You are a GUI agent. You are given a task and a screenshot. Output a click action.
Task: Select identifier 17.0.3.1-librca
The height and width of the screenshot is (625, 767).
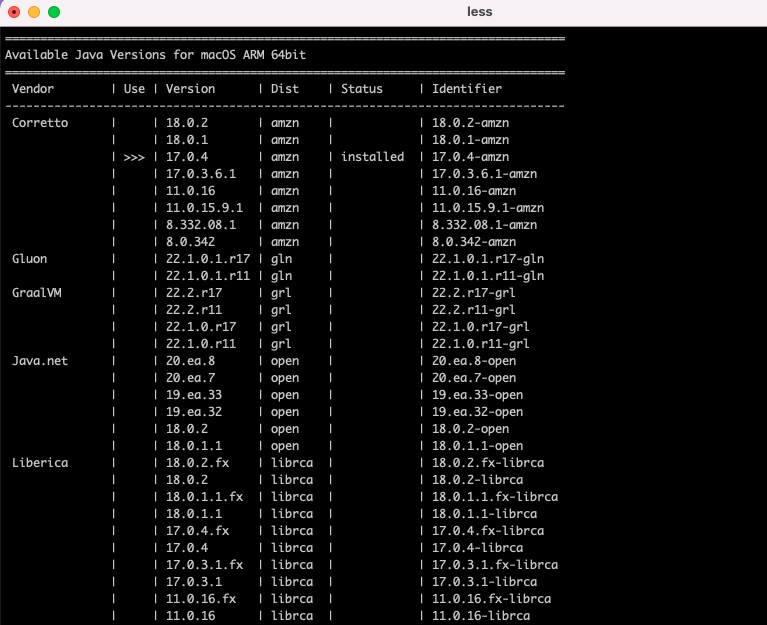484,582
